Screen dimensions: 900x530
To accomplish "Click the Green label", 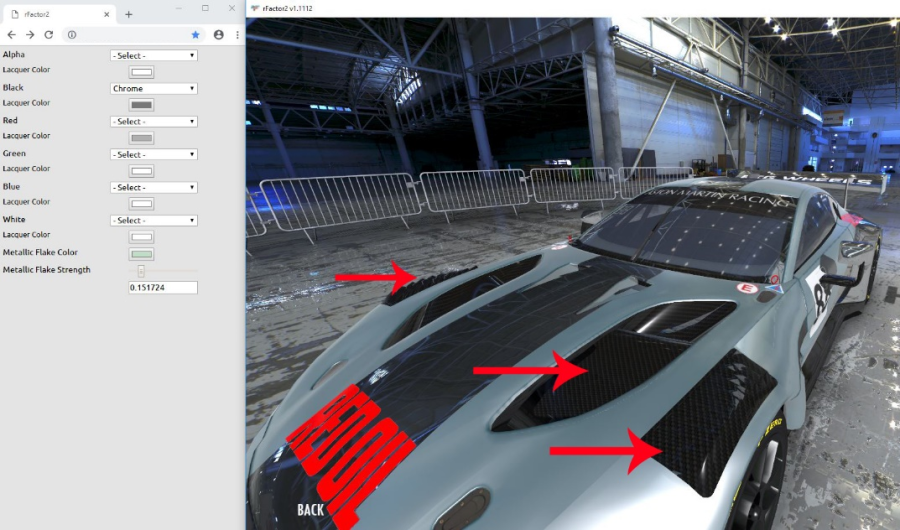I will [14, 153].
